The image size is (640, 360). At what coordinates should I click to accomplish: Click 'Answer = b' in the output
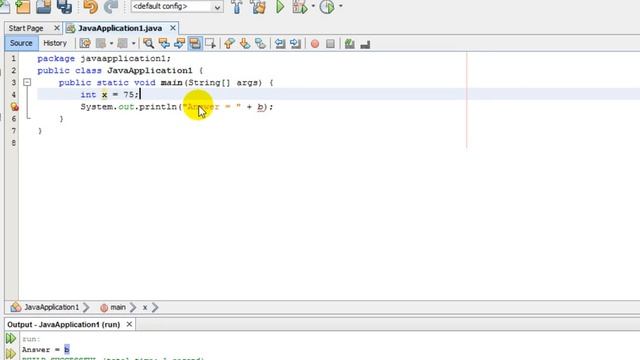click(46, 350)
